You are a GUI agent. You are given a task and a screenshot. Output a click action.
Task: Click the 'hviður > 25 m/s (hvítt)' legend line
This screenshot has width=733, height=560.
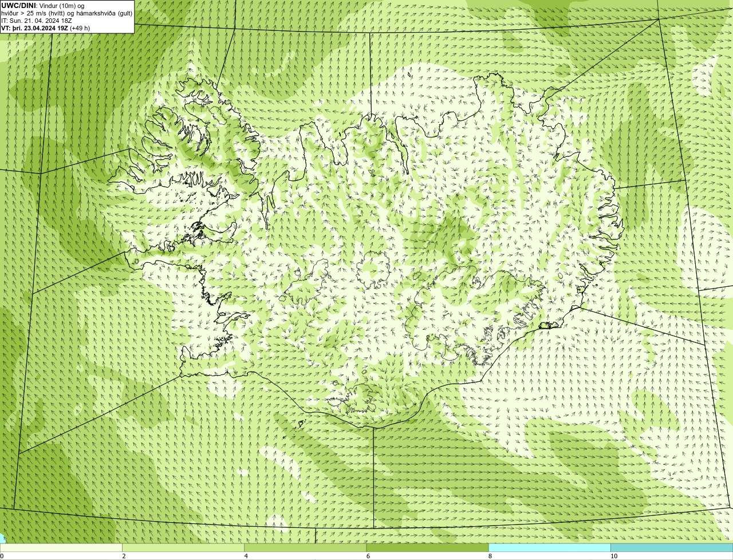[66, 13]
